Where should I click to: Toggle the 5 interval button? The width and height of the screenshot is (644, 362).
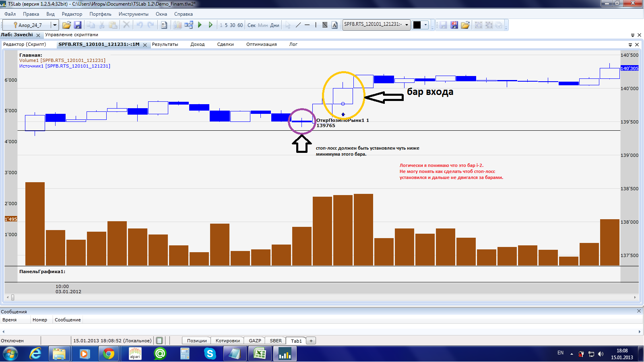226,25
